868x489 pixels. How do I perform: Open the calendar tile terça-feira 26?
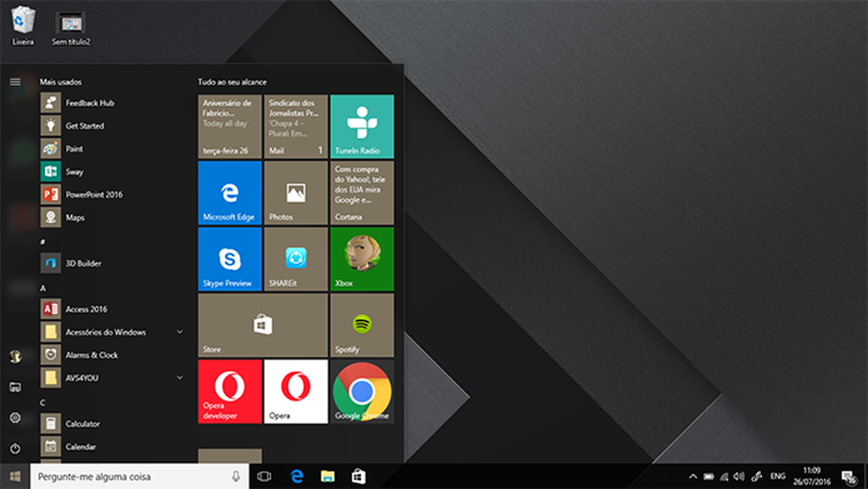[x=229, y=126]
